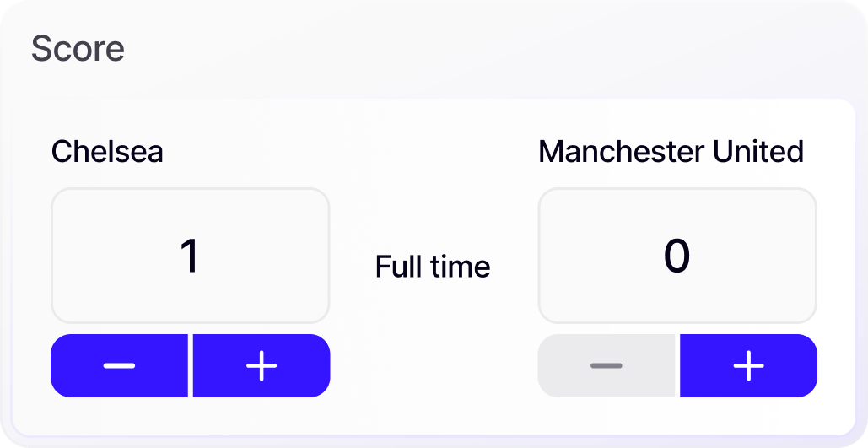
Task: Tap the blue plus button on the right
Action: tap(748, 365)
